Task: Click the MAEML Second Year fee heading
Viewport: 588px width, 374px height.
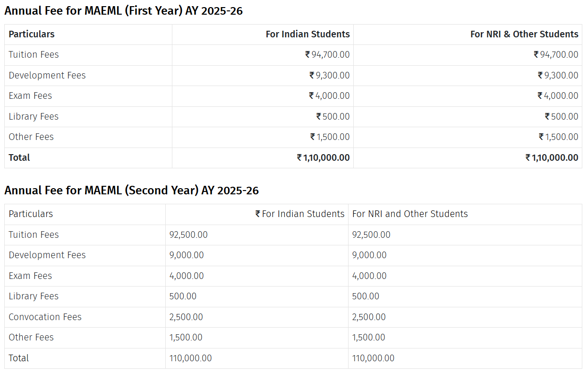Action: pyautogui.click(x=131, y=191)
